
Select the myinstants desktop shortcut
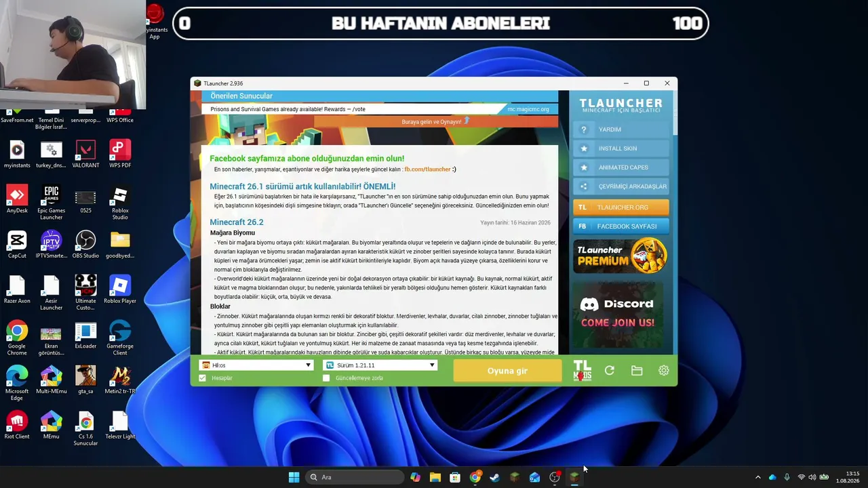click(x=17, y=154)
